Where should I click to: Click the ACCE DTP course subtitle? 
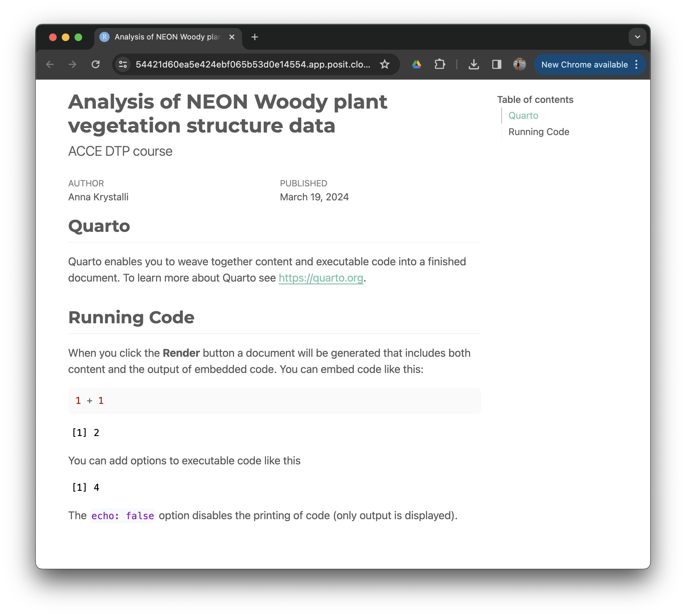120,151
